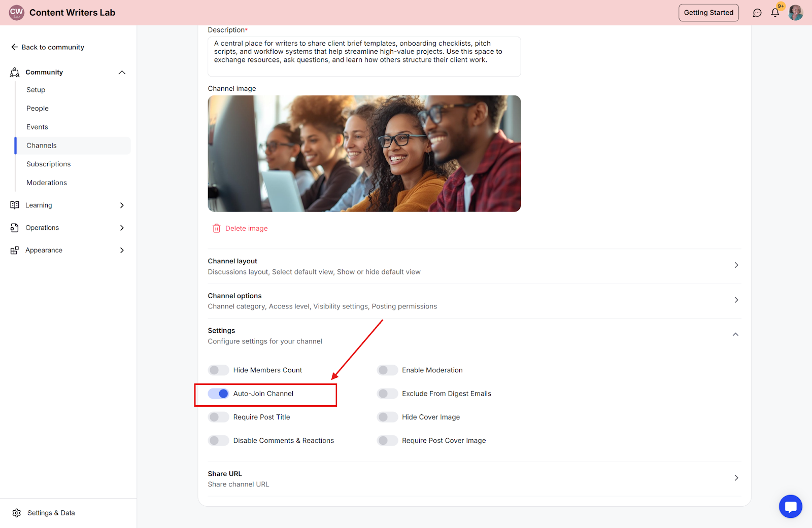Expand the Channel options section
Viewport: 812px width, 528px height.
[475, 301]
